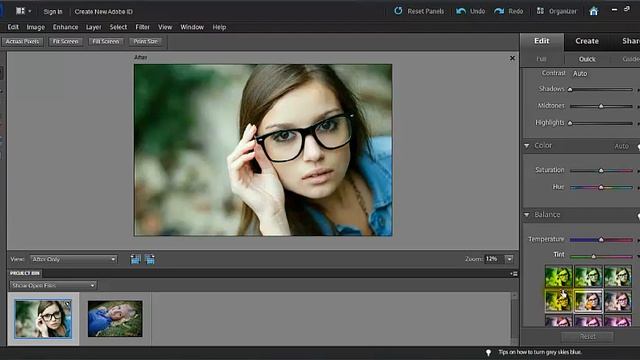Open the Edit menu in the menu bar
This screenshot has height=360, width=640.
13,27
